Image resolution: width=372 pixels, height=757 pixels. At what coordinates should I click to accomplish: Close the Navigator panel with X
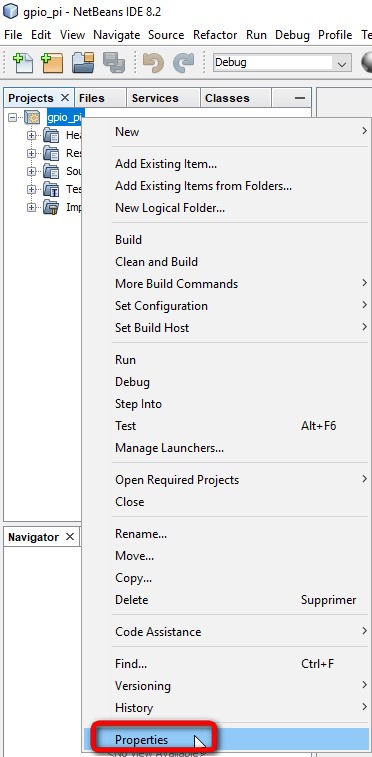tap(69, 537)
